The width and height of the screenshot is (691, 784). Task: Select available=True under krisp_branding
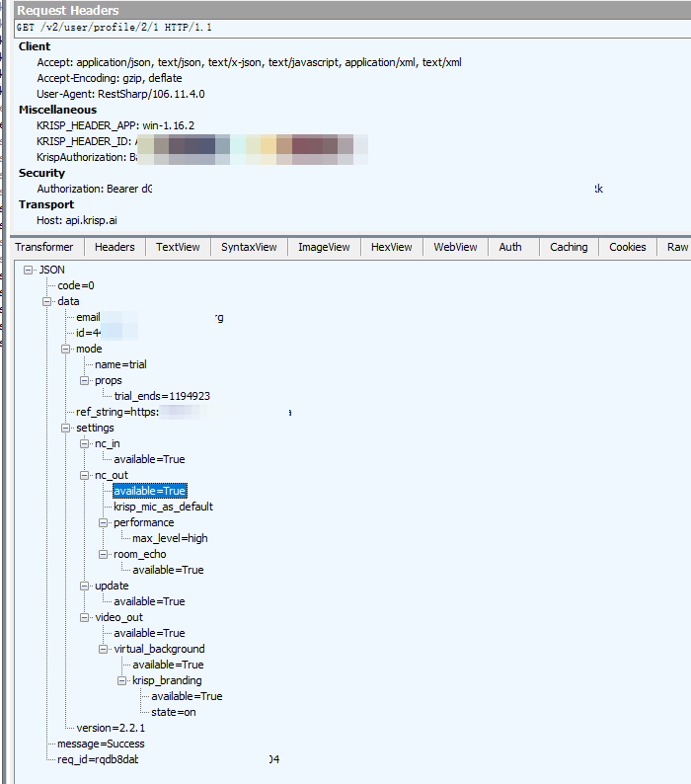coord(187,696)
